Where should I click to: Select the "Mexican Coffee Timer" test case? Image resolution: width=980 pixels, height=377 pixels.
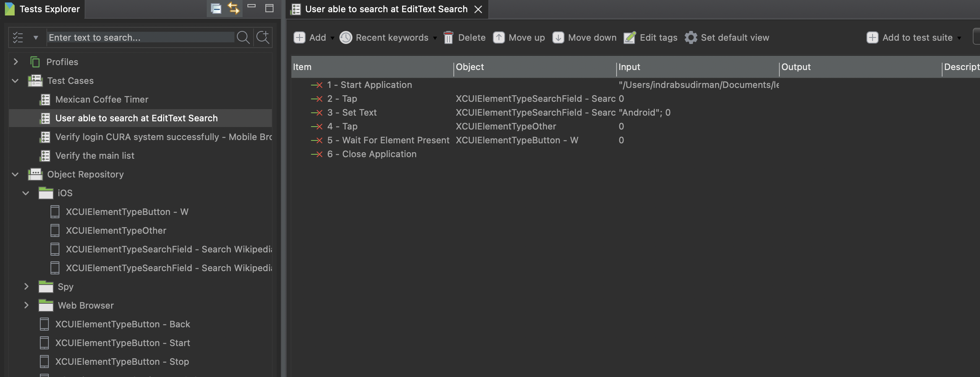(101, 99)
